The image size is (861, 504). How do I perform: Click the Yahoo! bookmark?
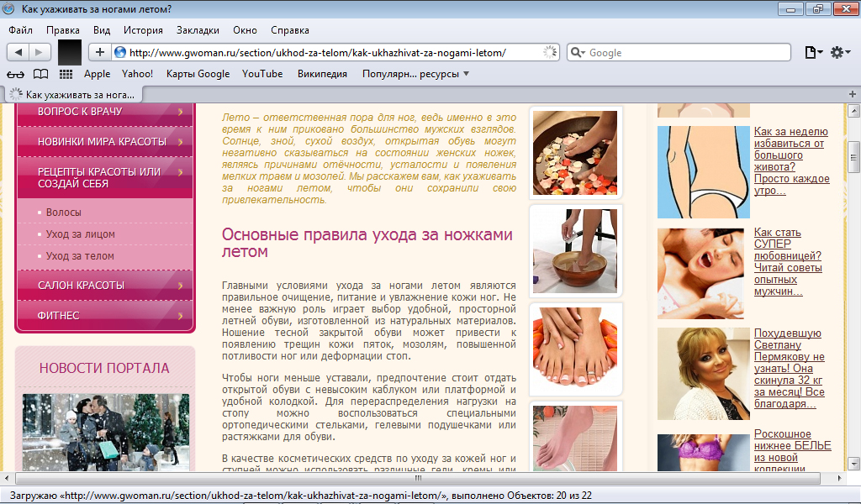pos(137,74)
